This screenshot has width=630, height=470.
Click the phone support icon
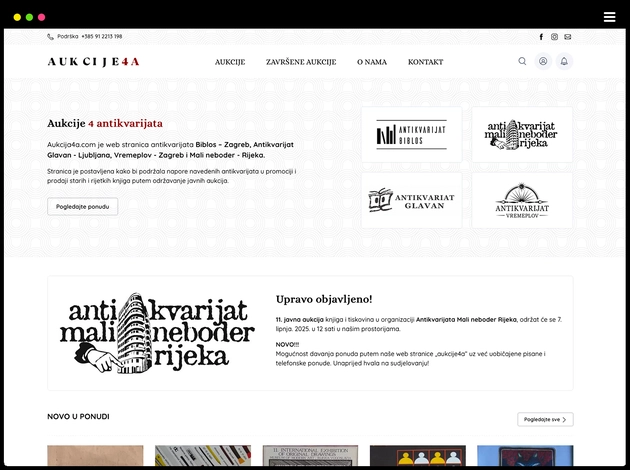click(50, 37)
